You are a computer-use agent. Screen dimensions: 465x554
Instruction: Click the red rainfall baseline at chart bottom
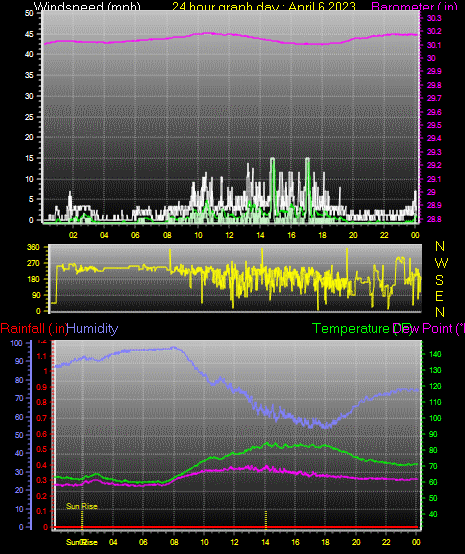tap(236, 527)
